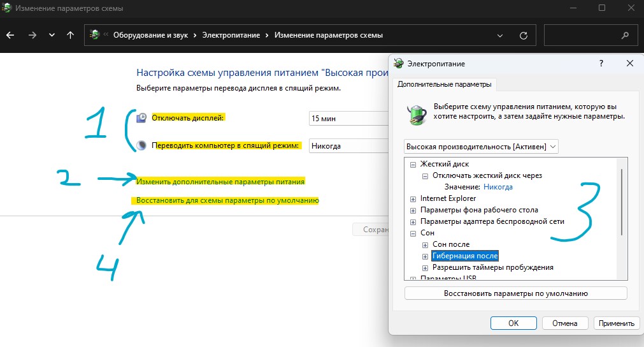Click the Никогда value link under Жесткий диск
The width and height of the screenshot is (644, 347).
[x=497, y=187]
